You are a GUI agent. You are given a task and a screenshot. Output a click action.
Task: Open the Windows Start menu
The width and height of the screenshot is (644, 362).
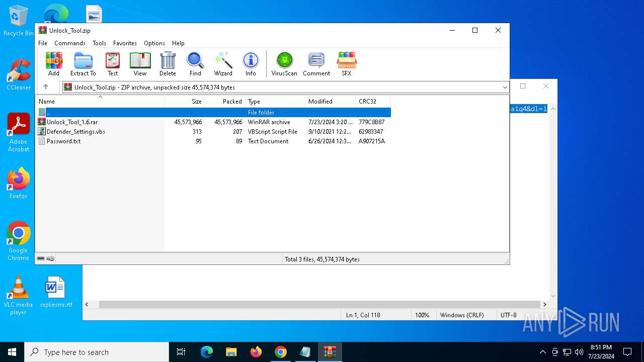point(12,352)
